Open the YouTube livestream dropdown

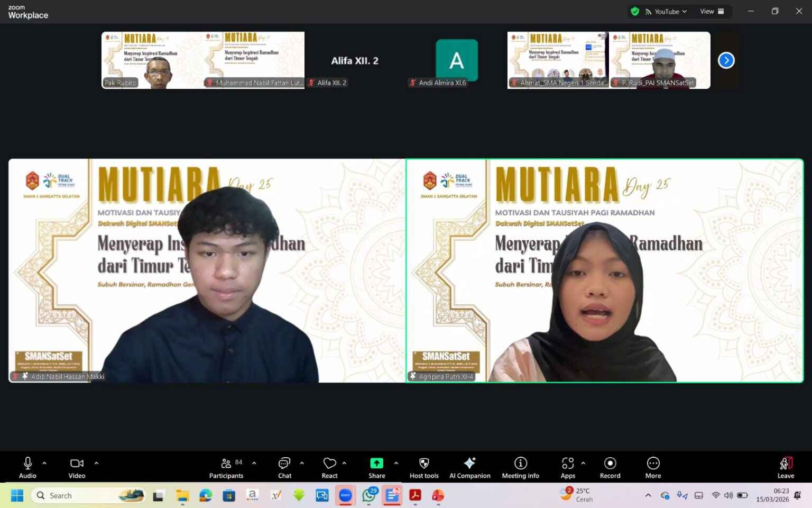(666, 12)
